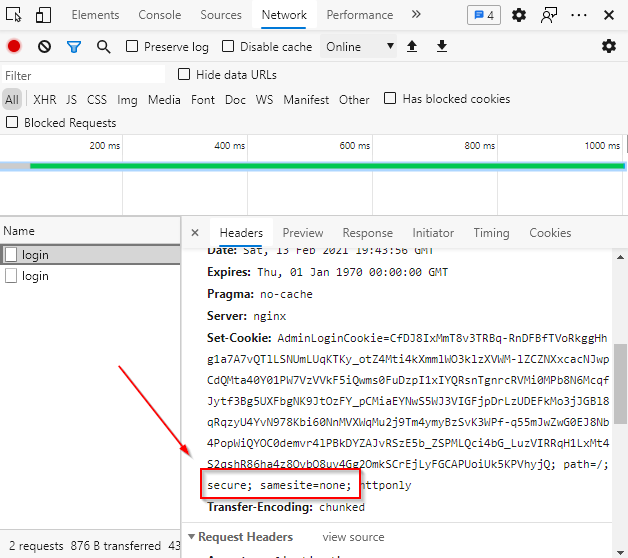Click headers pane scrollbar thumb

pos(620,383)
